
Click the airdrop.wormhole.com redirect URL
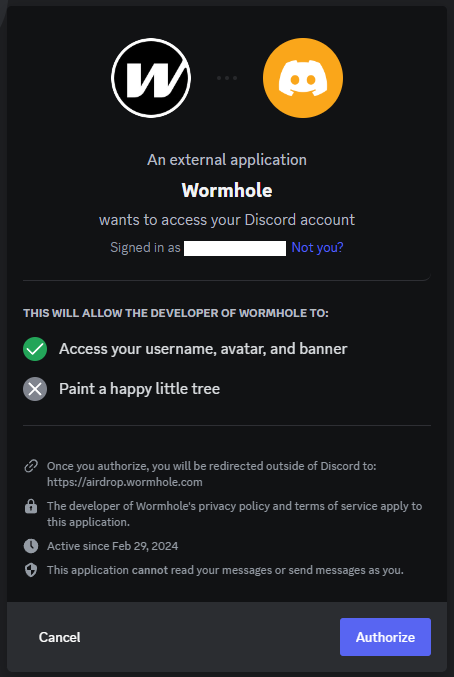click(125, 482)
